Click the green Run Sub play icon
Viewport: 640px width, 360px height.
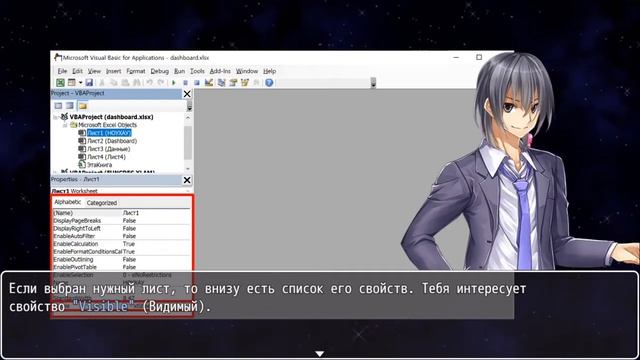pyautogui.click(x=174, y=83)
